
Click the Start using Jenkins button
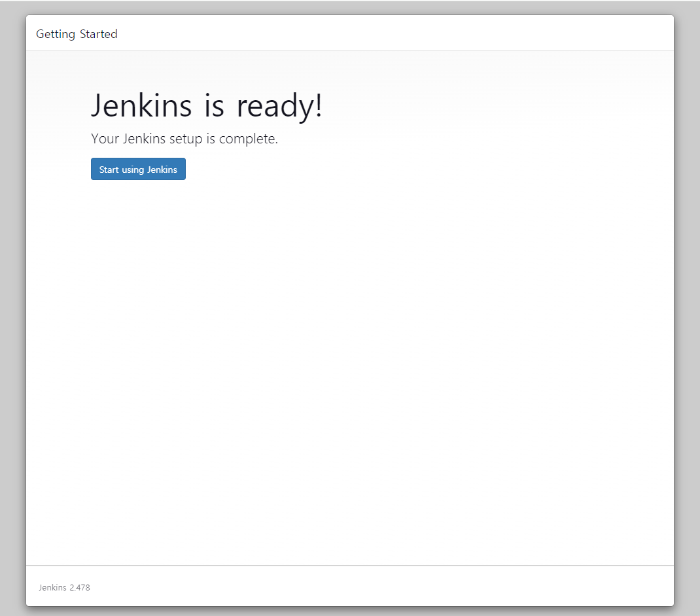(x=138, y=169)
